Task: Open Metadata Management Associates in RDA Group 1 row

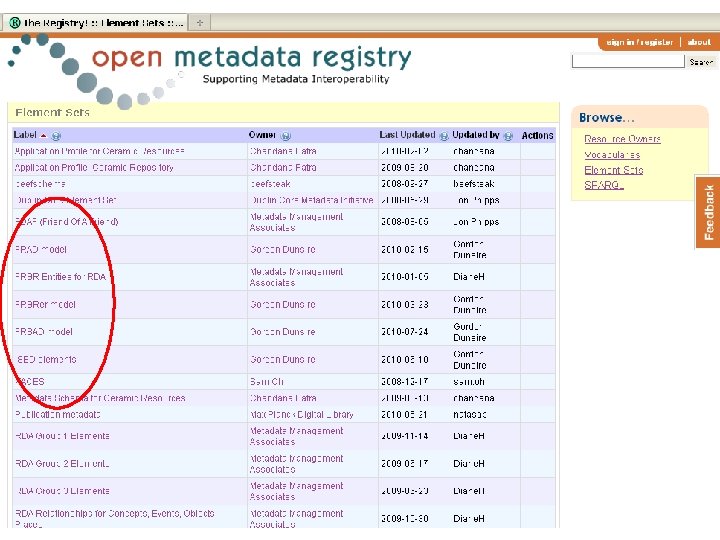Action: 296,436
